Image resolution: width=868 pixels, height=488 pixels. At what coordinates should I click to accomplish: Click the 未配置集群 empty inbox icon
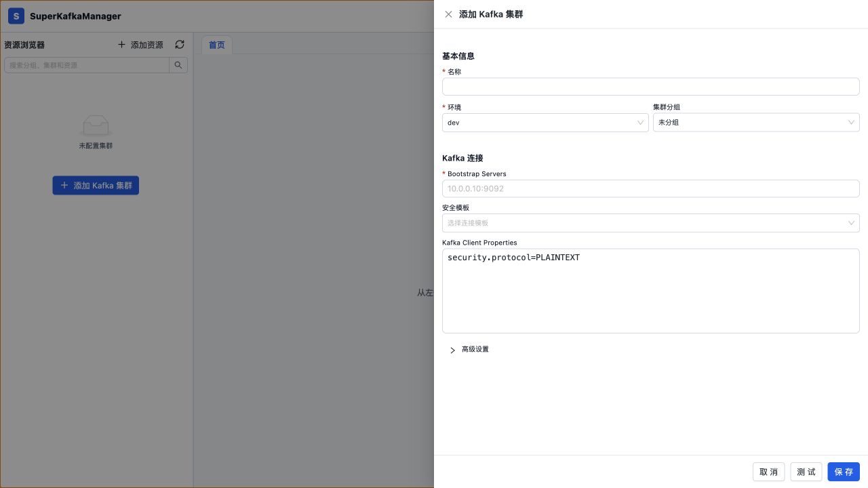[96, 125]
